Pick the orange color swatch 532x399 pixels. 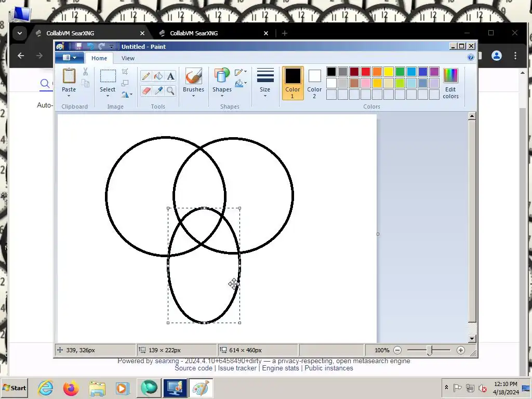coord(377,72)
